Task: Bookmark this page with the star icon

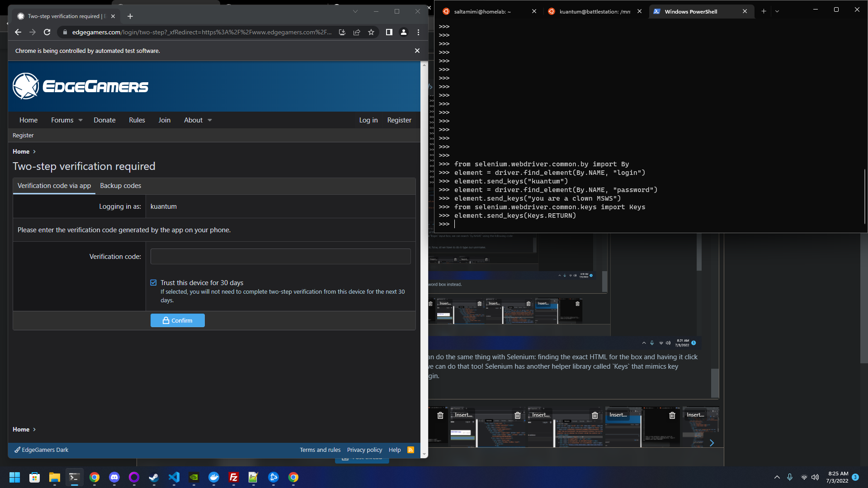Action: tap(371, 32)
